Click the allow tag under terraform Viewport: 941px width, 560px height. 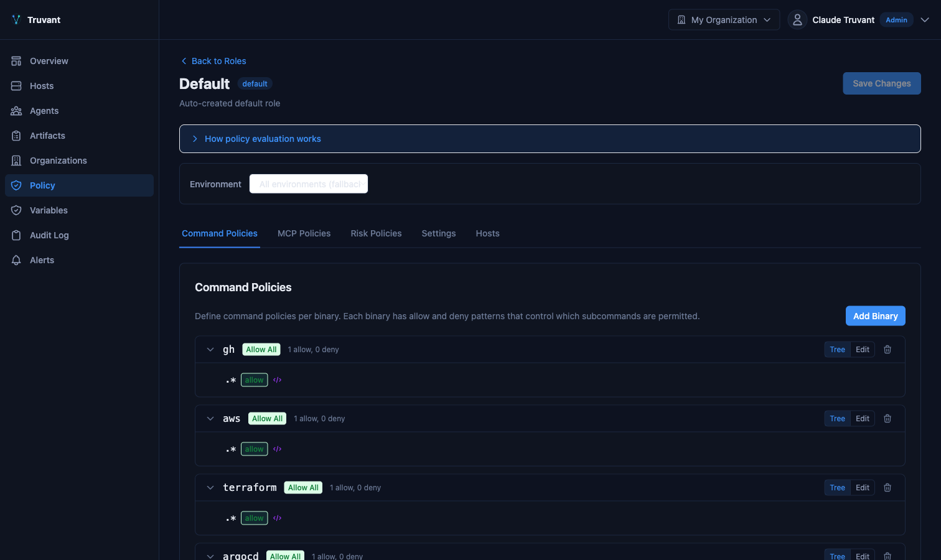tap(254, 518)
